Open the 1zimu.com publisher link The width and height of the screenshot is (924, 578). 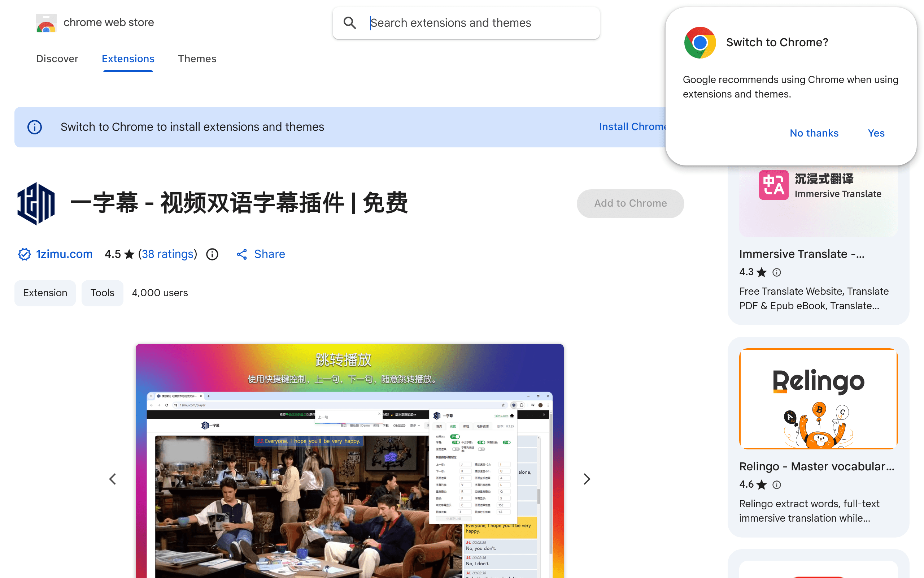[x=64, y=254]
